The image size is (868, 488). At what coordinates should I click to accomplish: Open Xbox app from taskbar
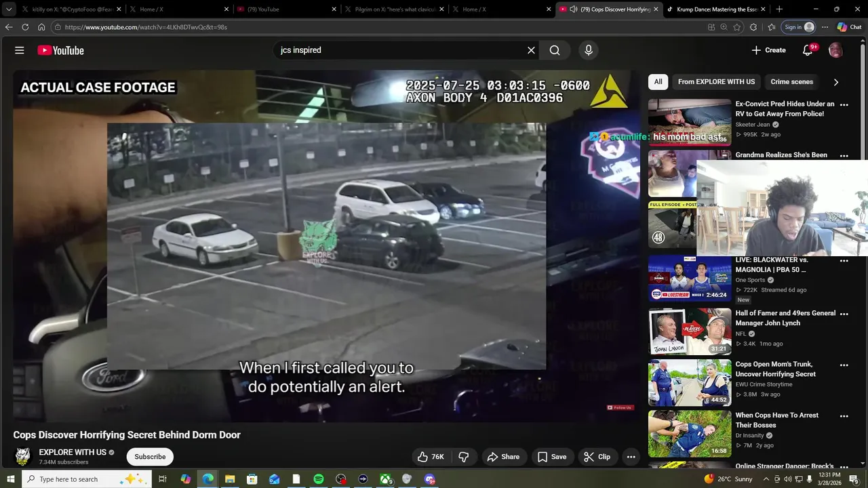point(385,479)
